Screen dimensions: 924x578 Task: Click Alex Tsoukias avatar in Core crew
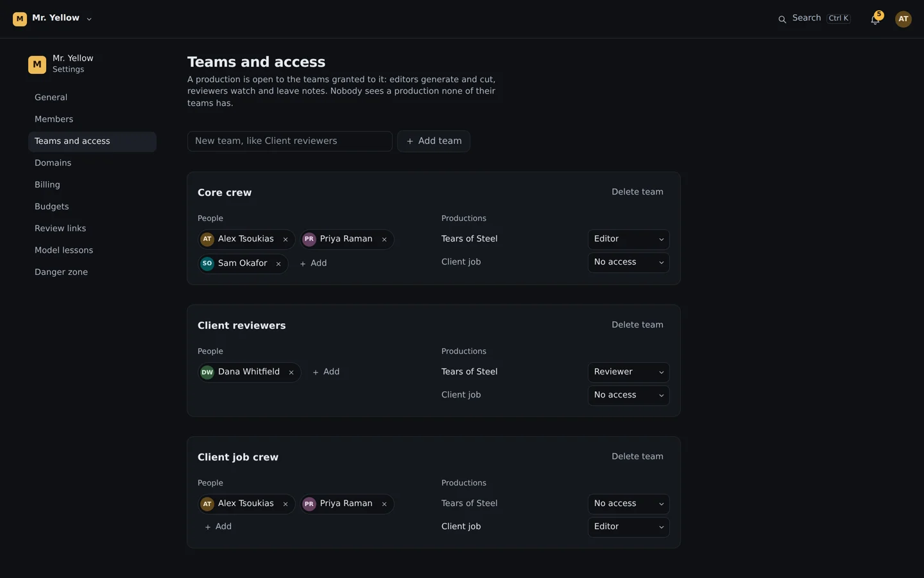[207, 239]
